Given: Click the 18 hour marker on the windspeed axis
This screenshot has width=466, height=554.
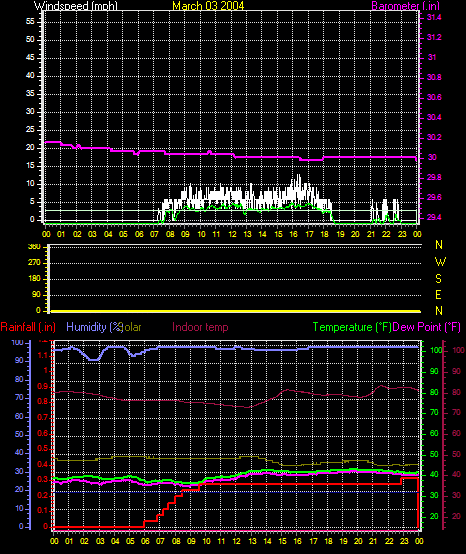Looking at the screenshot, I should [x=324, y=234].
